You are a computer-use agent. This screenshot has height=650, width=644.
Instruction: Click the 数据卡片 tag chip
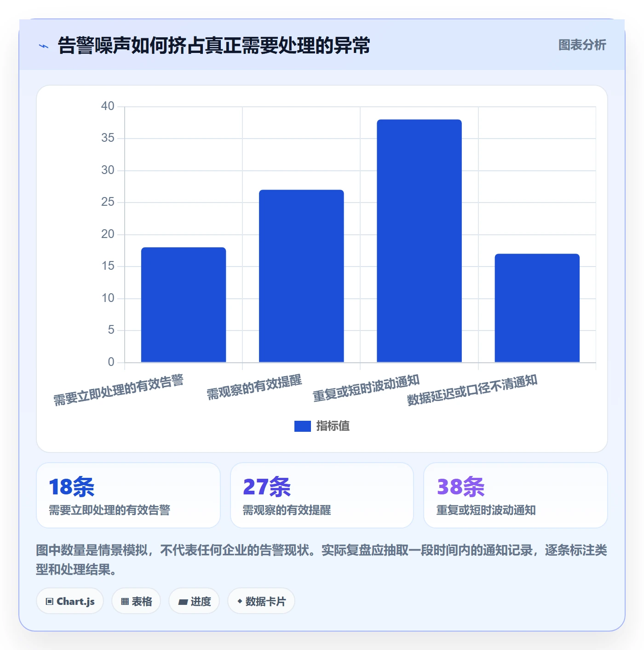pyautogui.click(x=261, y=601)
